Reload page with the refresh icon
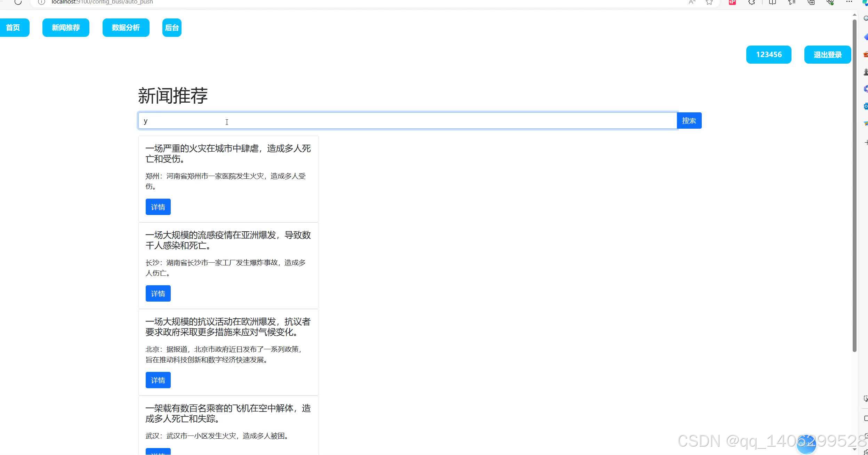The height and width of the screenshot is (455, 868). pyautogui.click(x=18, y=2)
